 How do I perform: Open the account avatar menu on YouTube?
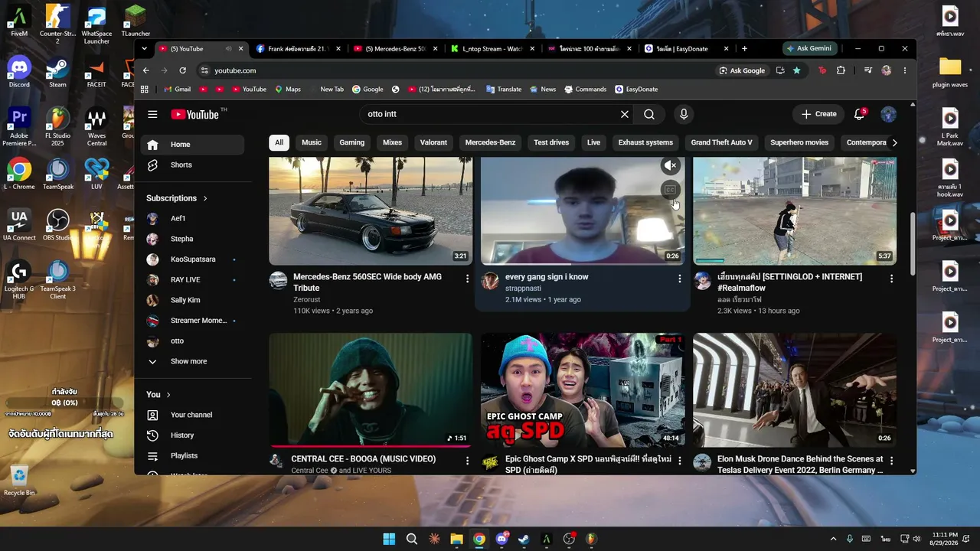[888, 114]
